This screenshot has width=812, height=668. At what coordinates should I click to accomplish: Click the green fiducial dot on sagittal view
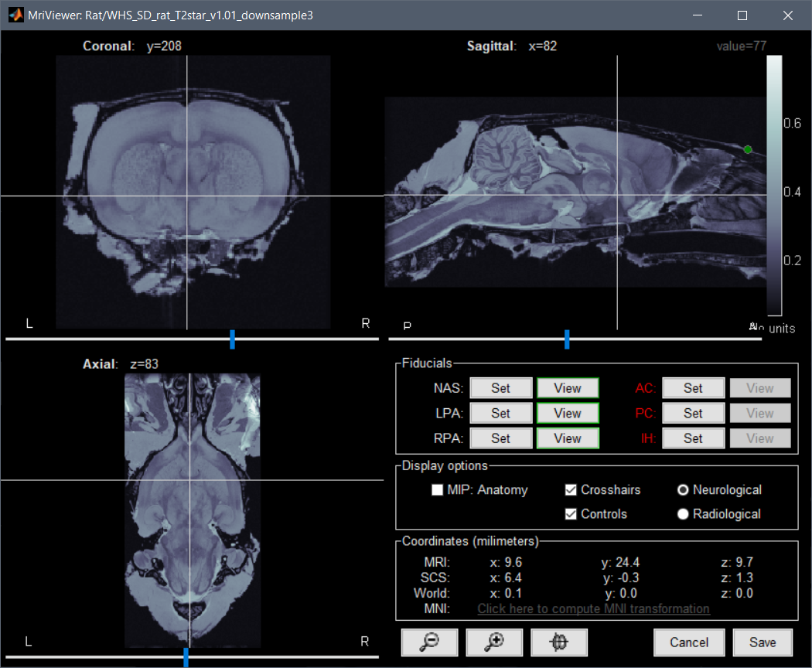tap(747, 149)
